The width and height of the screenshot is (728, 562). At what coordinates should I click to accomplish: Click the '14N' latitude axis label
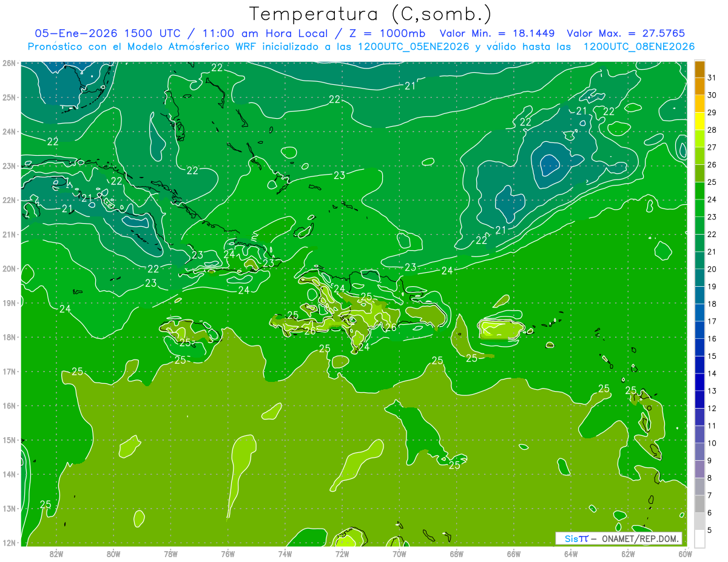click(x=9, y=474)
